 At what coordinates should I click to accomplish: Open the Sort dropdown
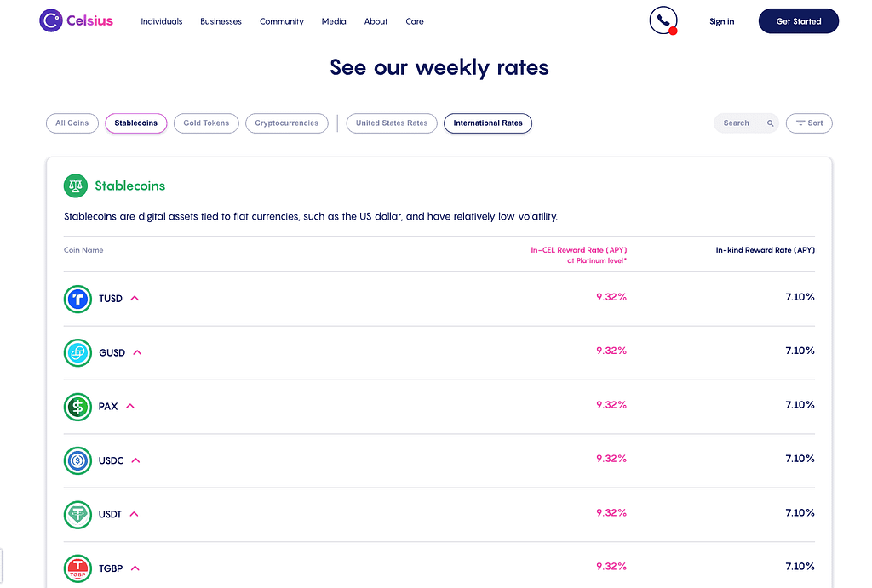809,123
